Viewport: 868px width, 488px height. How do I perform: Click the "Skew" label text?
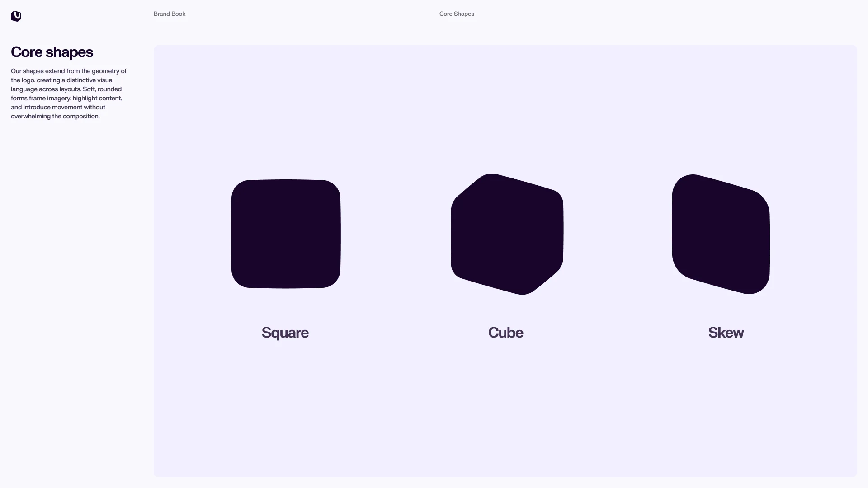click(726, 333)
